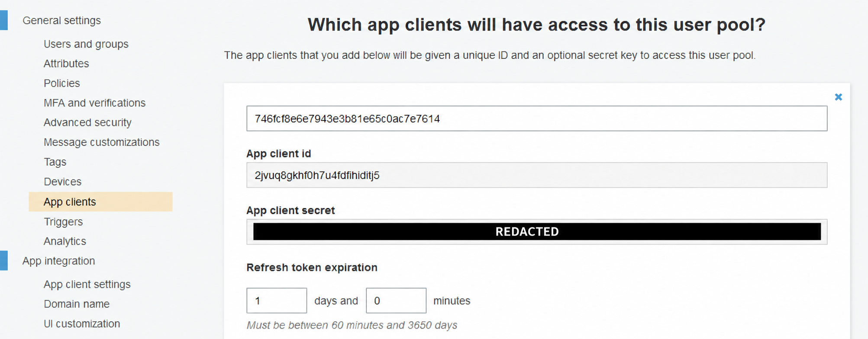Open General settings in the sidebar

point(61,20)
